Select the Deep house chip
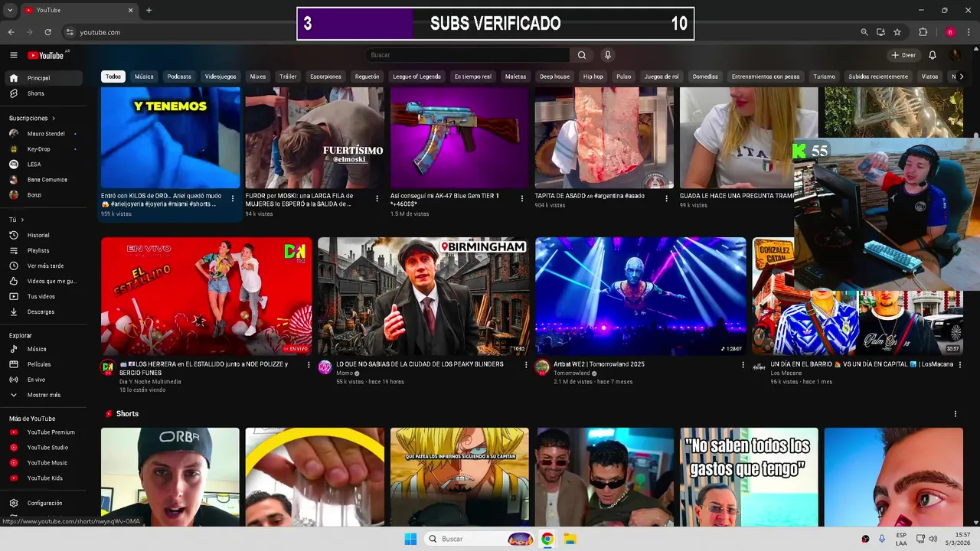This screenshot has height=551, width=980. pyautogui.click(x=554, y=77)
